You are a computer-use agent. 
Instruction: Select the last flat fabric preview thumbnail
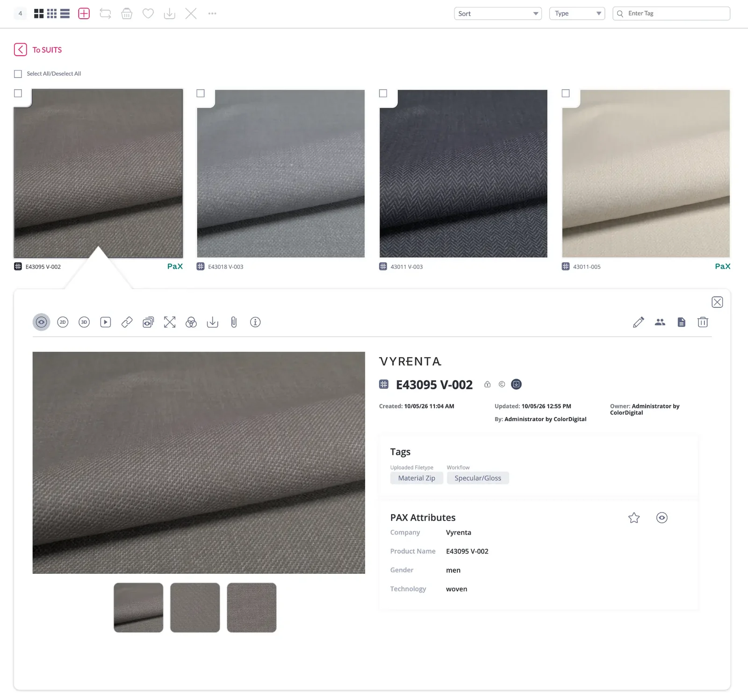(252, 607)
